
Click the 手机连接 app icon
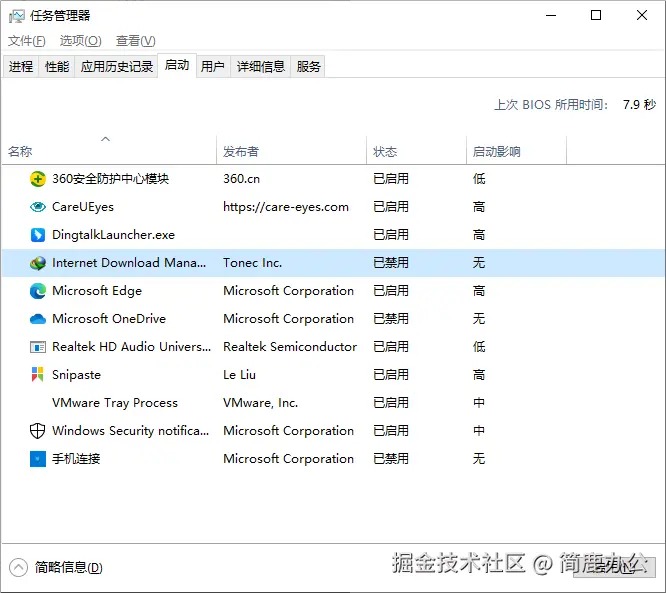coord(38,459)
